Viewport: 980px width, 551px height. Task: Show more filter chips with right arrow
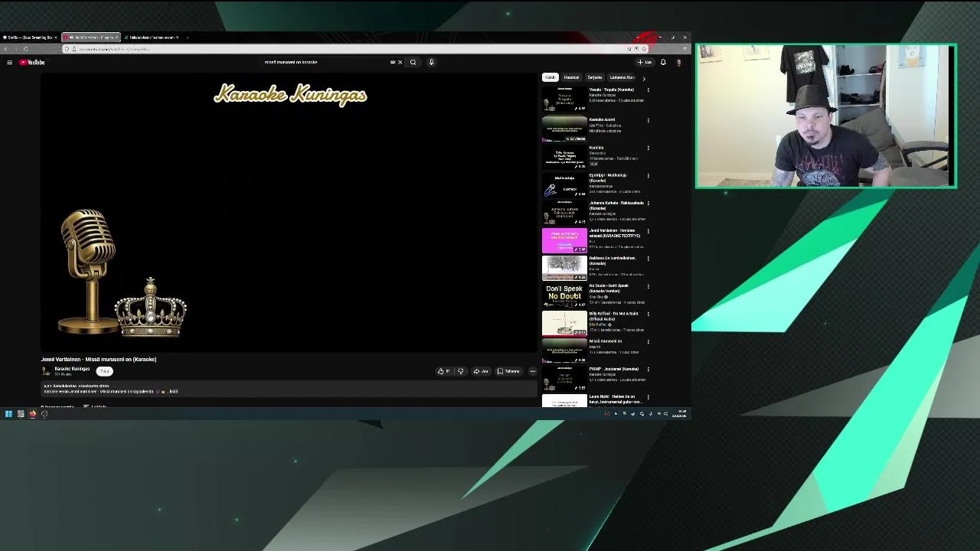click(x=644, y=77)
